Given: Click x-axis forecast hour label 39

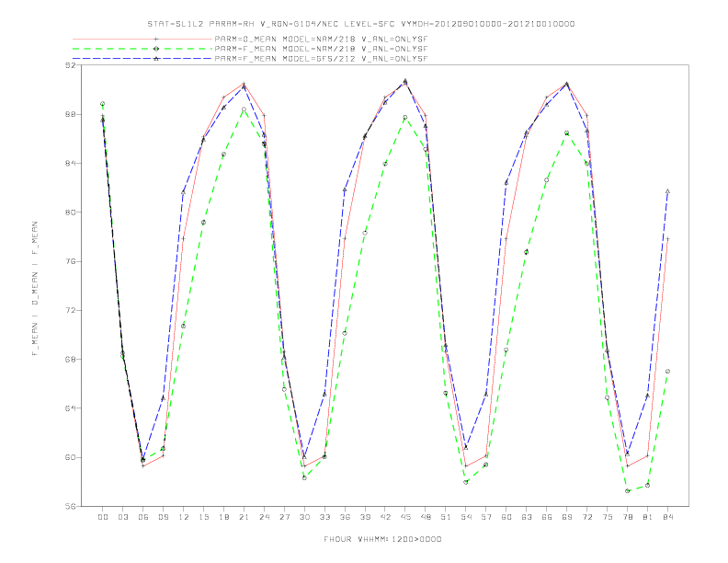Looking at the screenshot, I should tap(366, 517).
